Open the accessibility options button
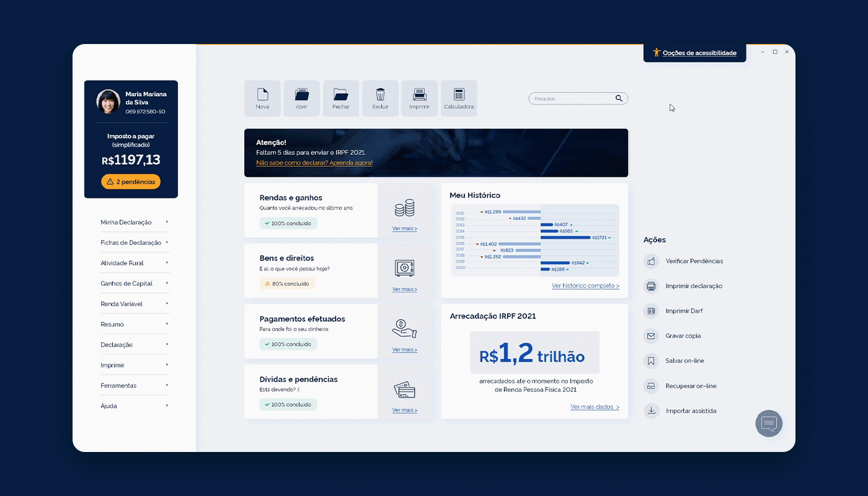 click(694, 53)
